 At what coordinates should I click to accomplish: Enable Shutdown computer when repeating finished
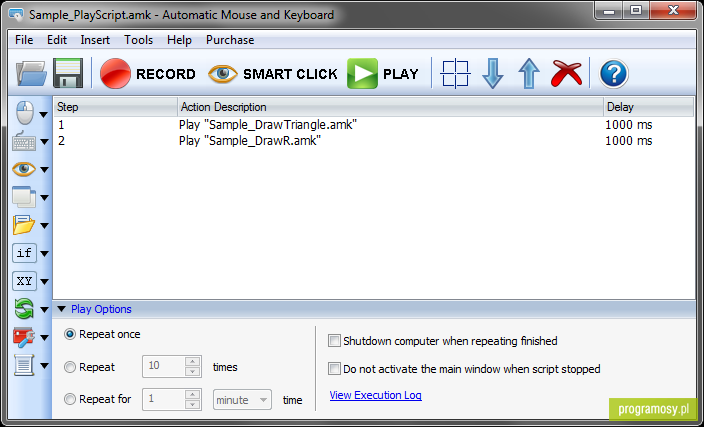point(334,340)
